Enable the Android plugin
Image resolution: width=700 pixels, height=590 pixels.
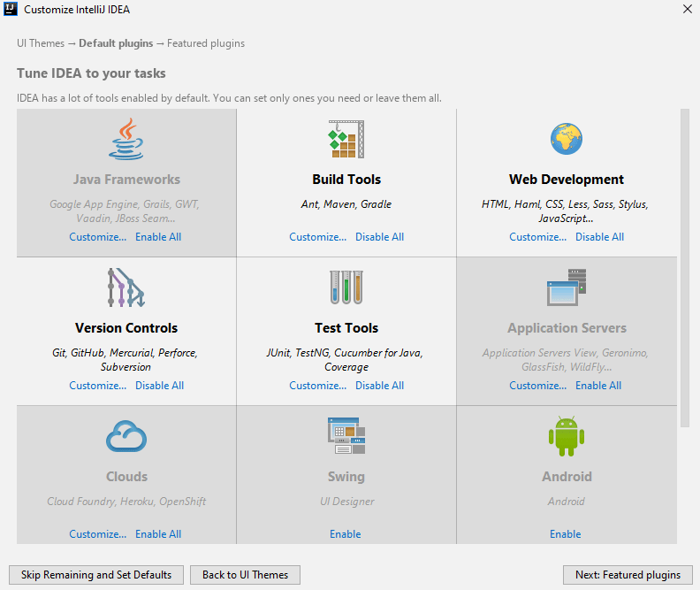566,534
